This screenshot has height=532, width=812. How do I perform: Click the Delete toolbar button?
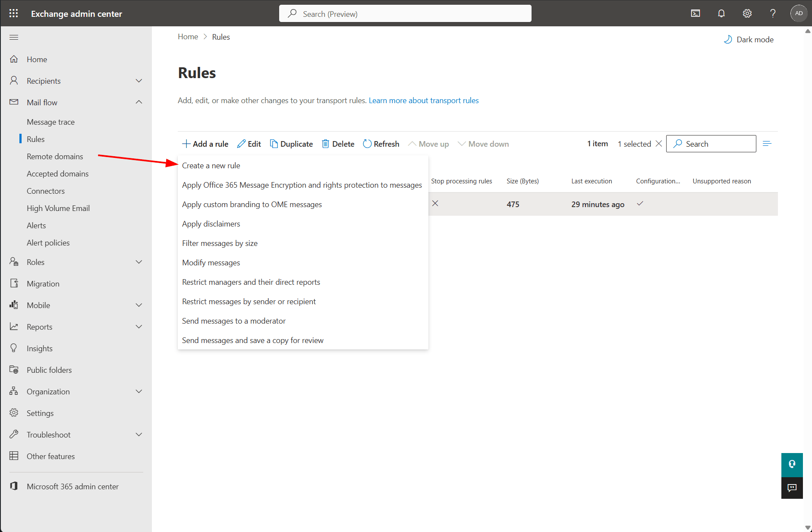tap(338, 144)
